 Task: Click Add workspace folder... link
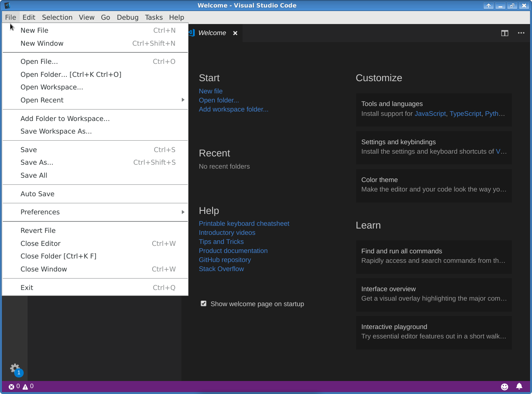233,109
